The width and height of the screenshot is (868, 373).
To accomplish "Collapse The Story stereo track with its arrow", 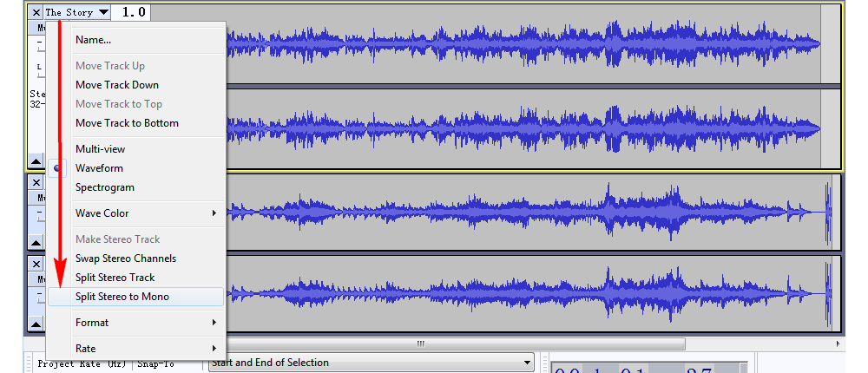I will pyautogui.click(x=36, y=161).
